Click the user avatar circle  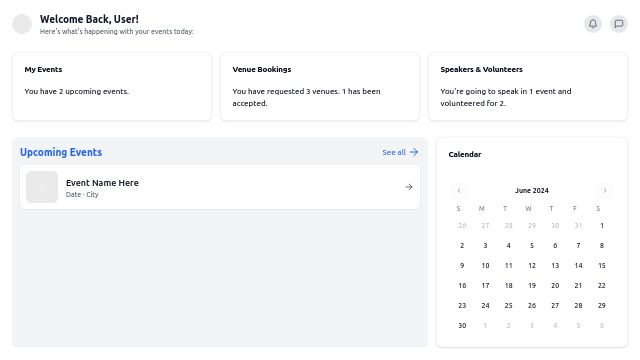coord(22,24)
